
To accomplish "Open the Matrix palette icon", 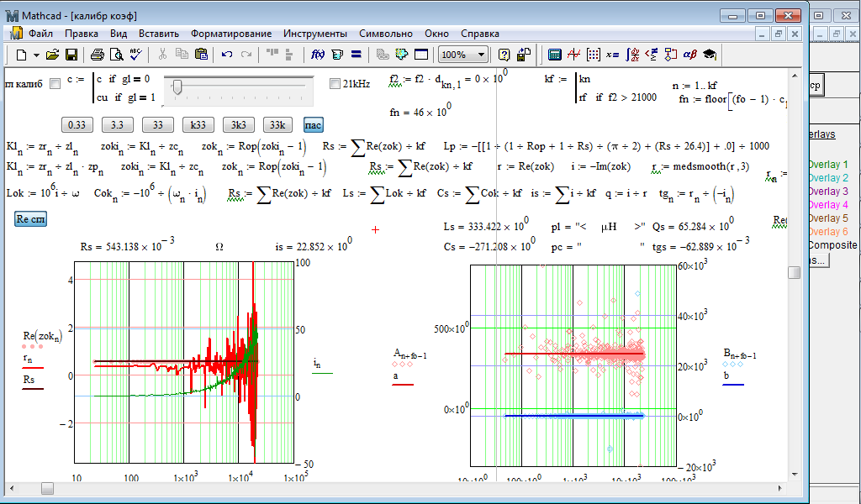I will pyautogui.click(x=593, y=55).
